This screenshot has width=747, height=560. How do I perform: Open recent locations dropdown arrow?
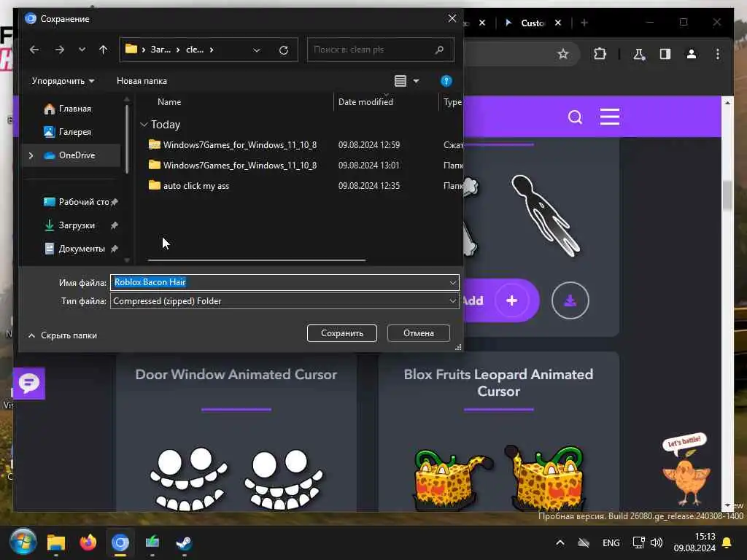82,50
